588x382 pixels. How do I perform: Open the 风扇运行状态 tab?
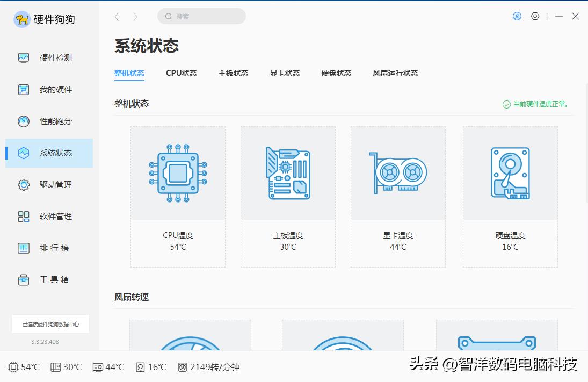coord(395,73)
